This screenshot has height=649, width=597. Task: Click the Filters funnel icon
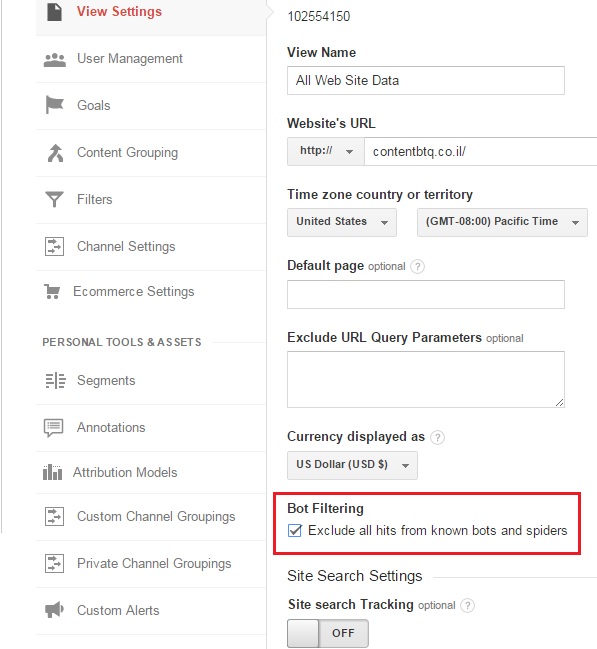click(54, 199)
